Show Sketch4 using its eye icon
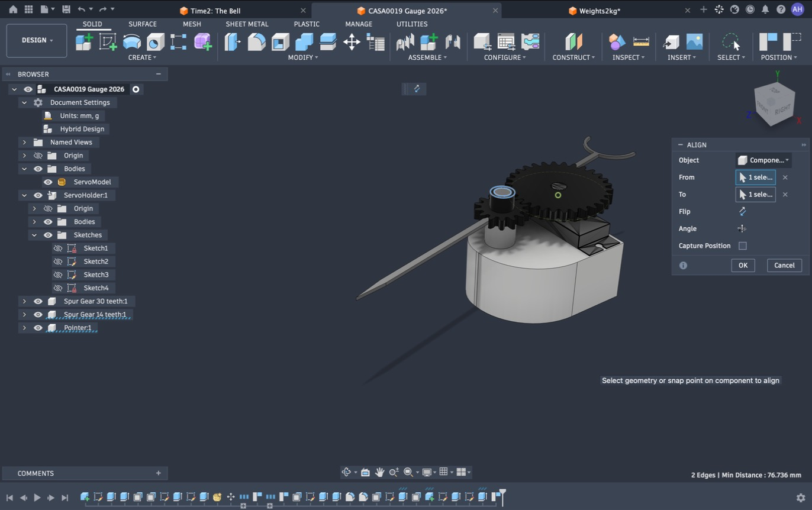The image size is (812, 510). (x=58, y=288)
